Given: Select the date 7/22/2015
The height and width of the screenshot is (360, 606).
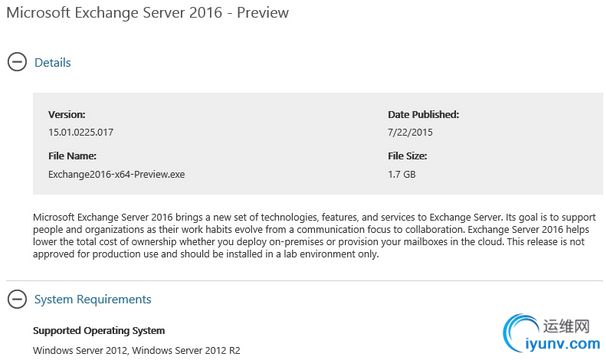Looking at the screenshot, I should click(x=410, y=132).
